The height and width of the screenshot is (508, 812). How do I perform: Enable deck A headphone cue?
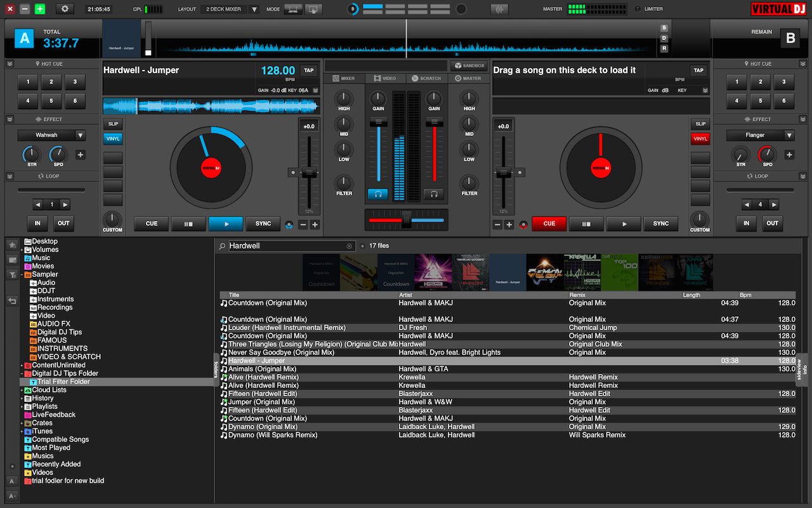[x=377, y=194]
